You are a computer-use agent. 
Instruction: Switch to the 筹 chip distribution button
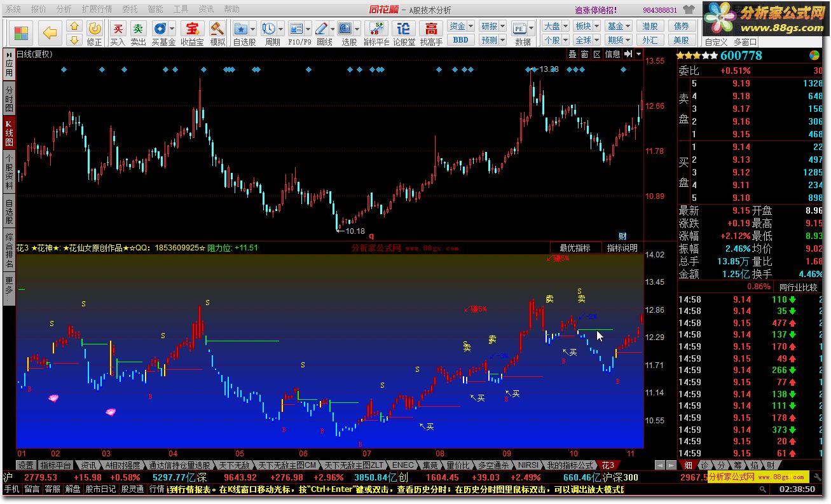coord(738,465)
